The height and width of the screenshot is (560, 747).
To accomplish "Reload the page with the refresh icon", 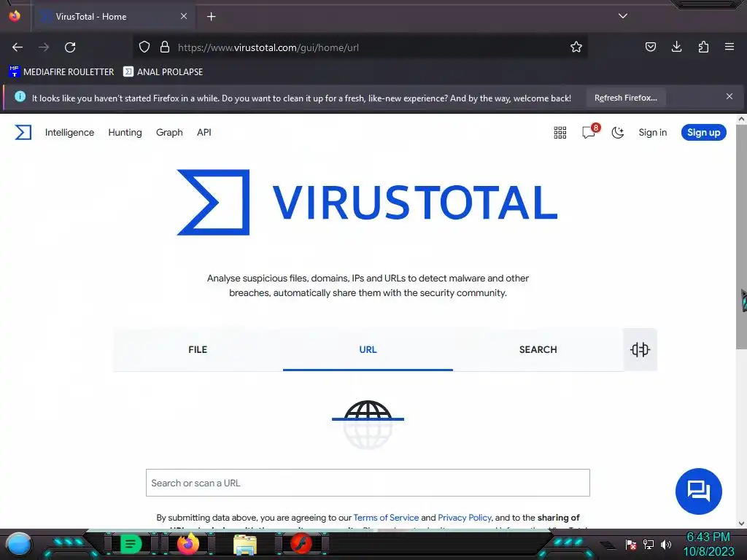I will point(70,47).
